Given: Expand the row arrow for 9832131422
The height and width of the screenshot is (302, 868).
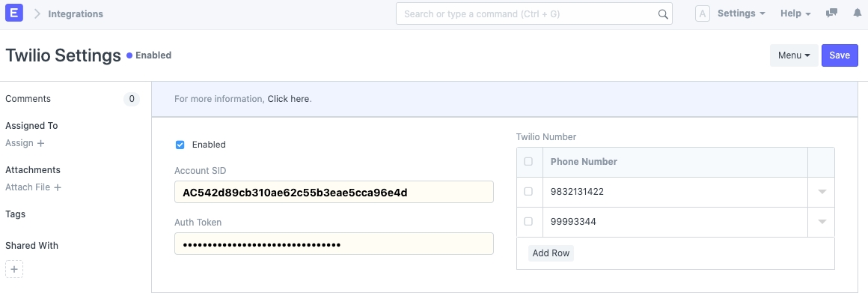Looking at the screenshot, I should point(822,192).
